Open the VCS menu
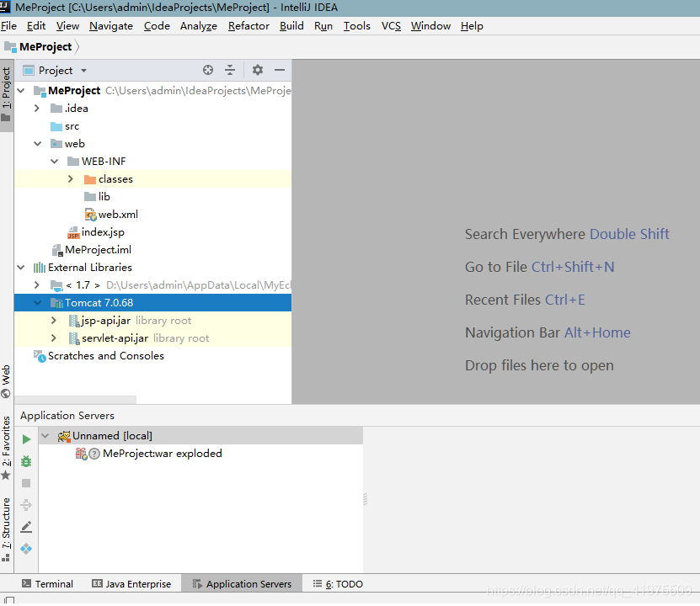700x606 pixels. click(391, 26)
